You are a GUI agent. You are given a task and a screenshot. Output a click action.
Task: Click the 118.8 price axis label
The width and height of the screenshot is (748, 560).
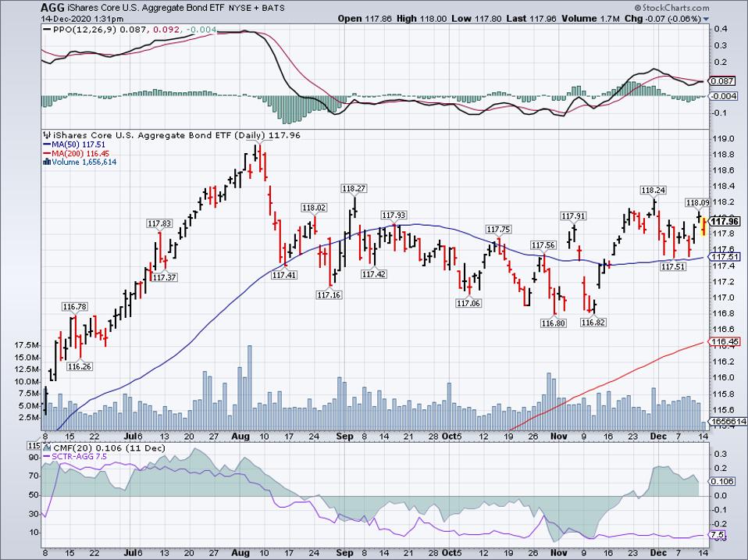[723, 155]
